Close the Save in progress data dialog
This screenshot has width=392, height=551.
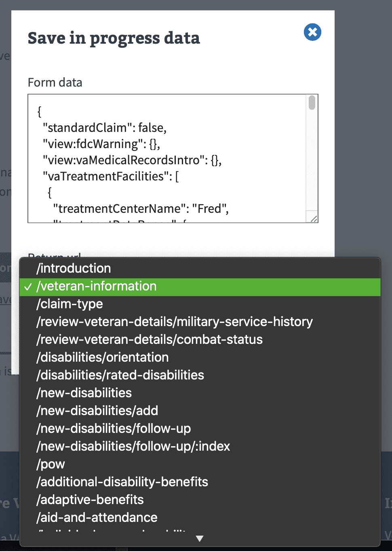[312, 32]
